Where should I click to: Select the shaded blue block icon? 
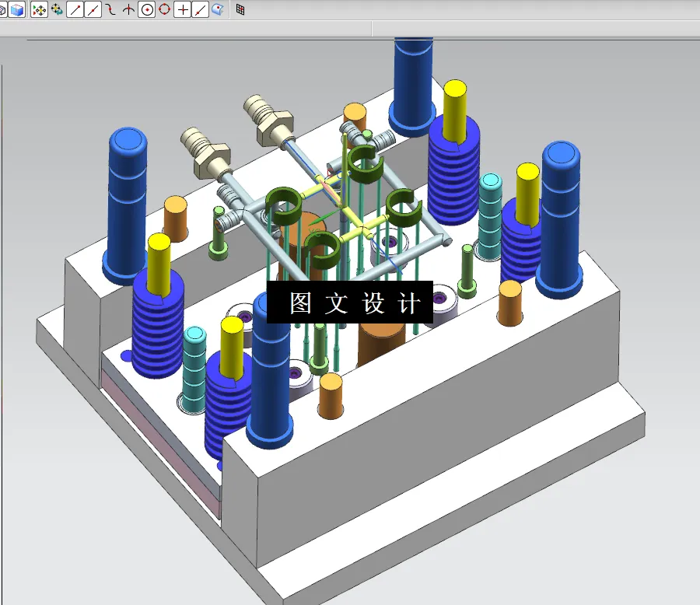point(17,10)
